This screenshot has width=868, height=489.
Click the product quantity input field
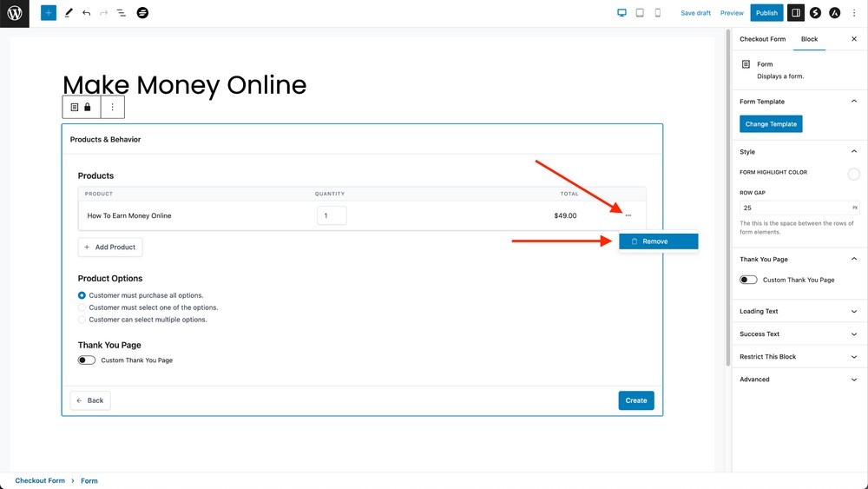[x=332, y=215]
